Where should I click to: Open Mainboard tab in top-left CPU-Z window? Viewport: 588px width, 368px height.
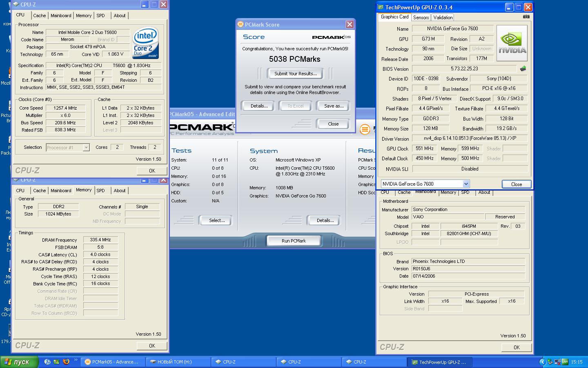[x=61, y=16]
